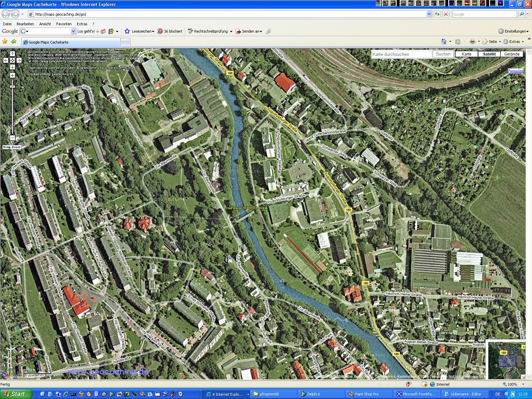
Task: Select the Google Maps Cachekarte tab
Action: [x=70, y=42]
